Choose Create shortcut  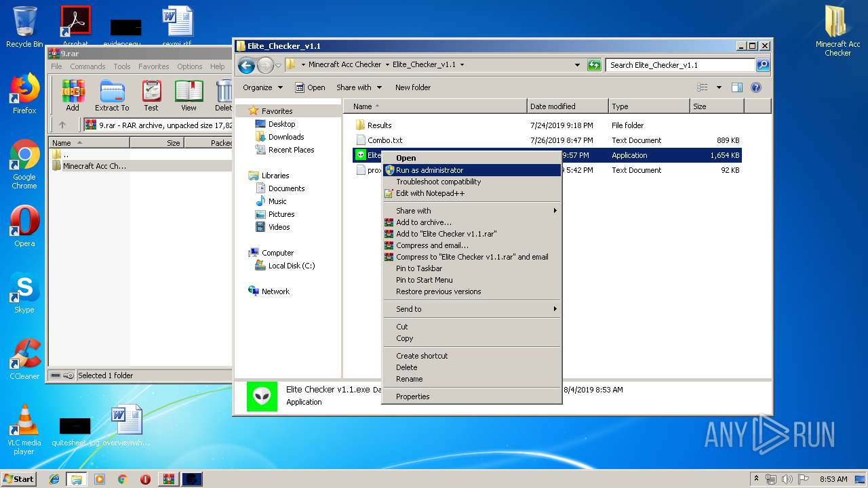[472, 356]
